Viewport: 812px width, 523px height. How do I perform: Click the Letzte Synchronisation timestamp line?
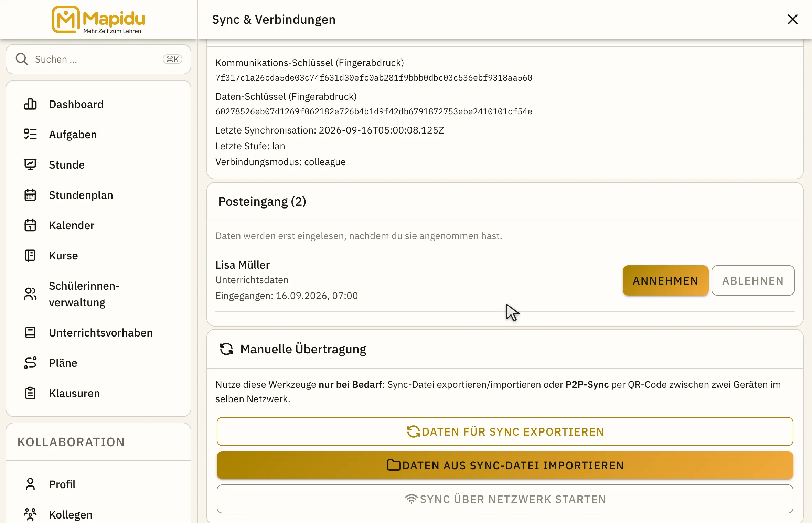330,130
